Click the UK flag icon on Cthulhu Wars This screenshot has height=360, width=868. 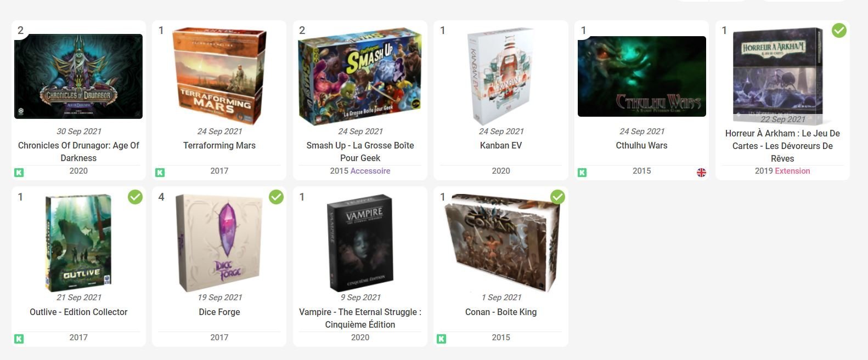click(x=701, y=173)
